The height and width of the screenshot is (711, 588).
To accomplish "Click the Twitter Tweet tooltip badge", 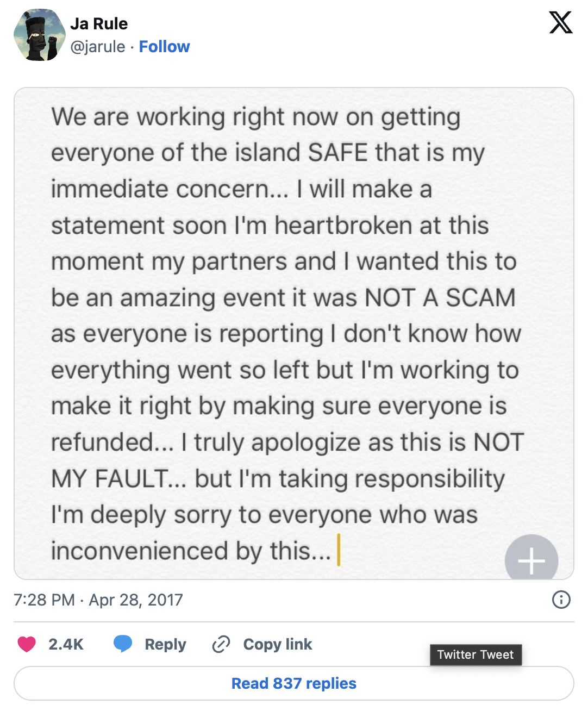I will pyautogui.click(x=476, y=654).
